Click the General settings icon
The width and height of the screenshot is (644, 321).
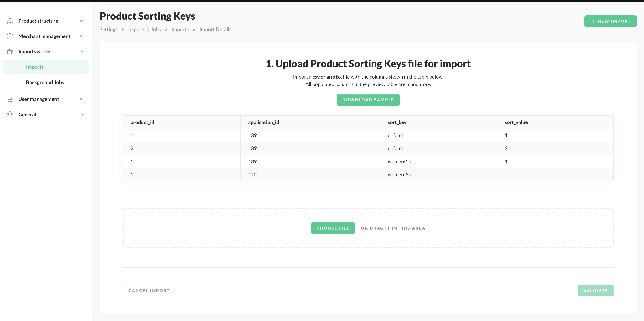10,115
